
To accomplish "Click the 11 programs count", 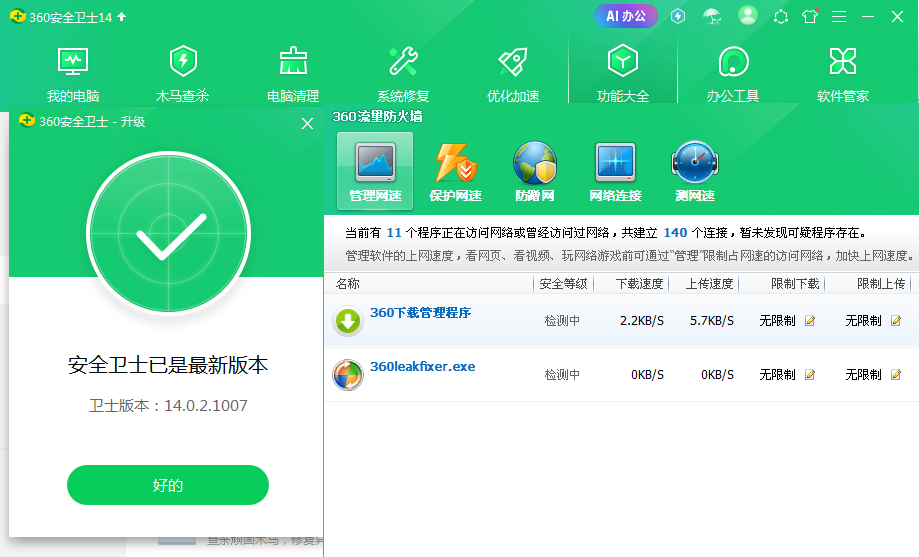I will click(394, 233).
